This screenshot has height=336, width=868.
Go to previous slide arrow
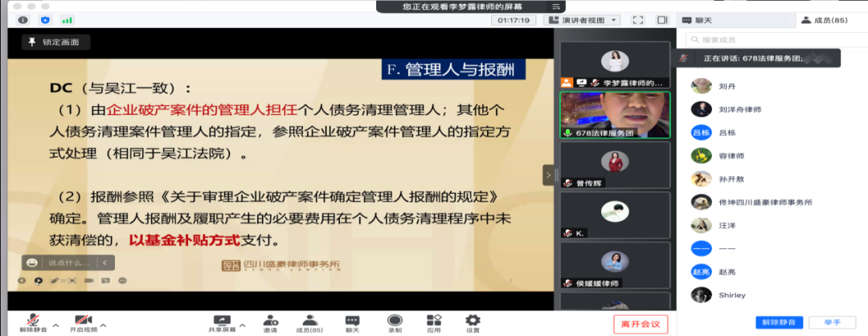(x=22, y=281)
